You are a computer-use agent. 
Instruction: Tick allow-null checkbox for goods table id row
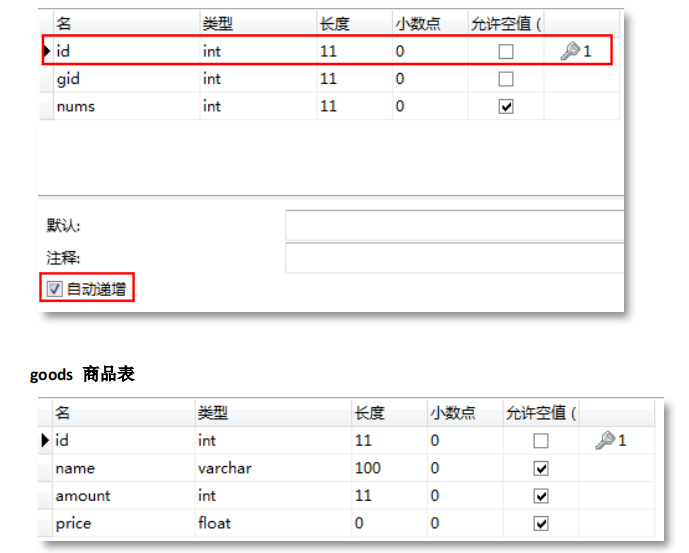(x=540, y=440)
